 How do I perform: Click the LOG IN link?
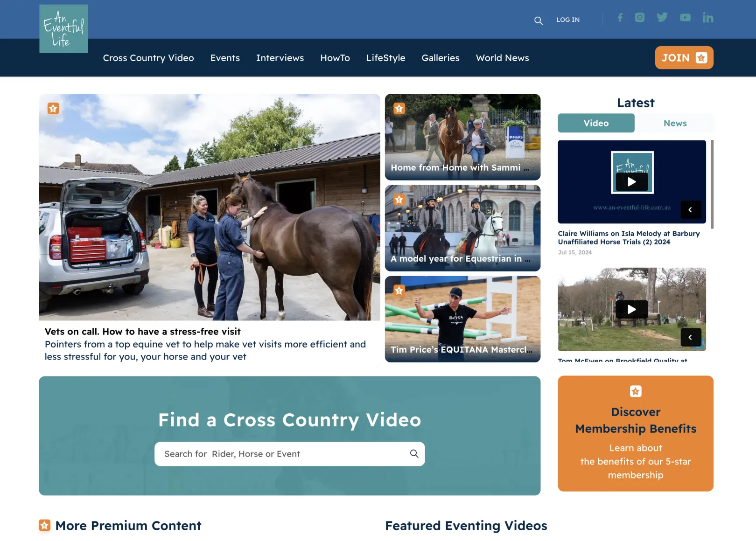(x=567, y=20)
